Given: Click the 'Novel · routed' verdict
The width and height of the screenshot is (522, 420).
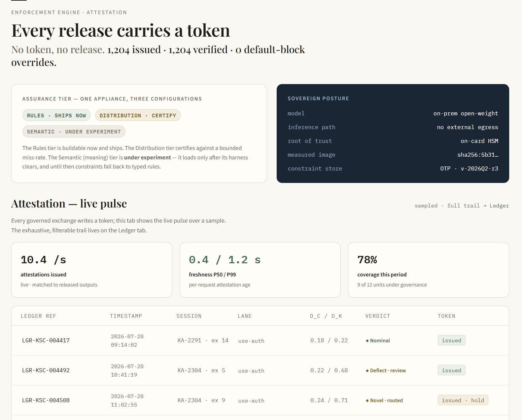Looking at the screenshot, I should tap(384, 400).
